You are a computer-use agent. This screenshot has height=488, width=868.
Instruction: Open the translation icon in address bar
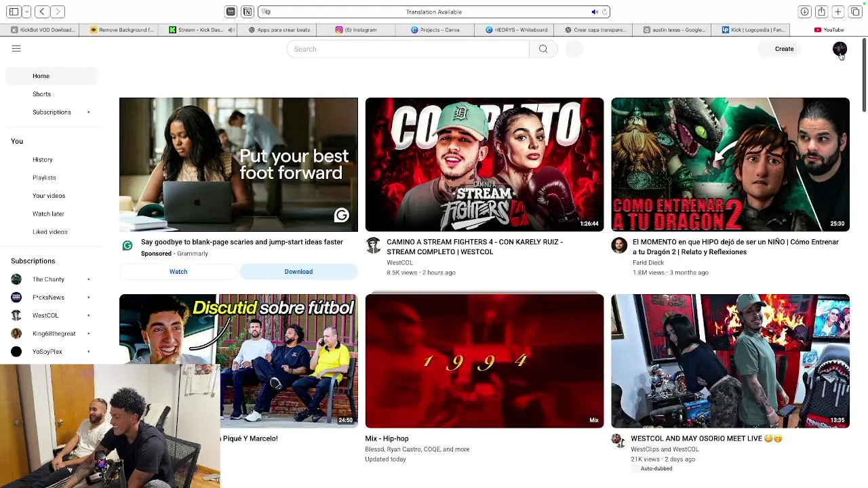[267, 12]
